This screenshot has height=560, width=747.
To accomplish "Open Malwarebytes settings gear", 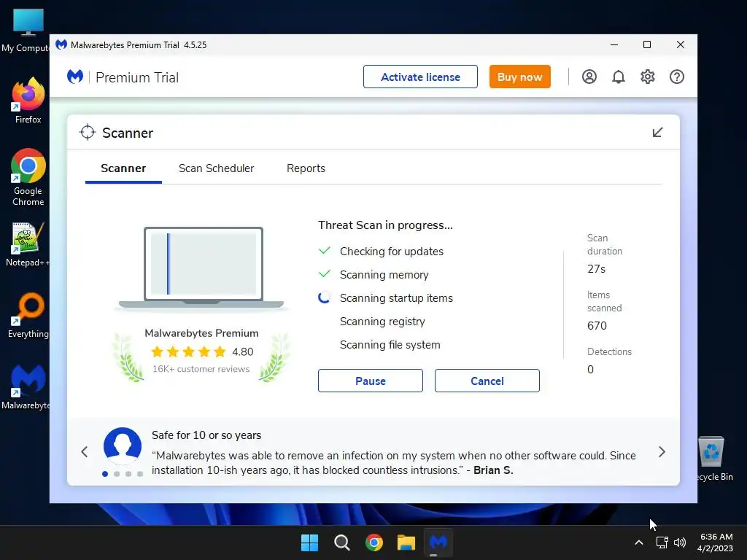I will point(648,77).
